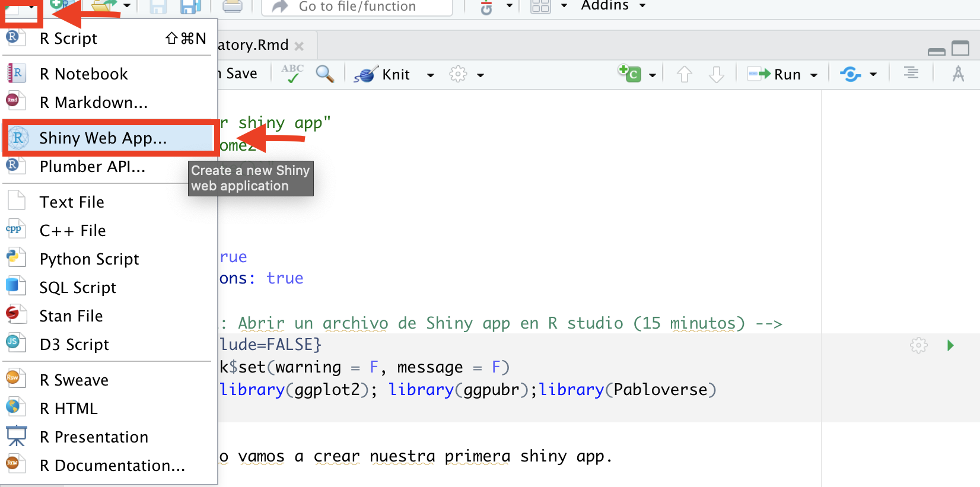Choose R Notebook in the menu
Image resolution: width=980 pixels, height=487 pixels.
108,74
